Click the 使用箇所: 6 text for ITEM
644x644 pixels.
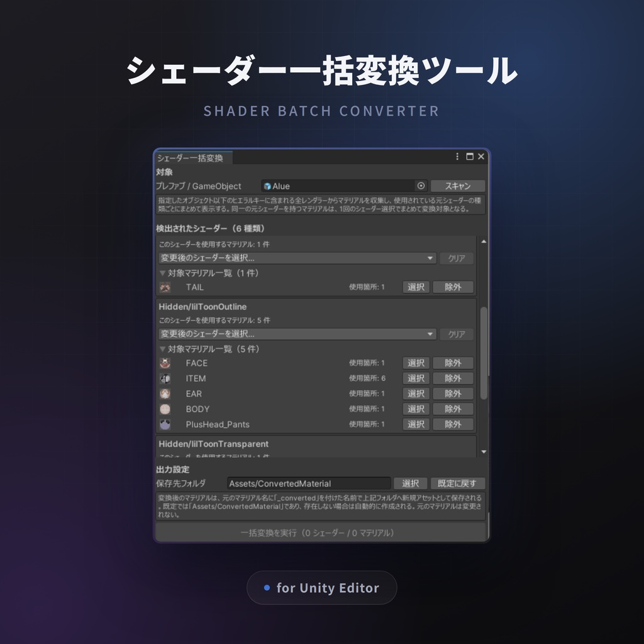coord(367,378)
